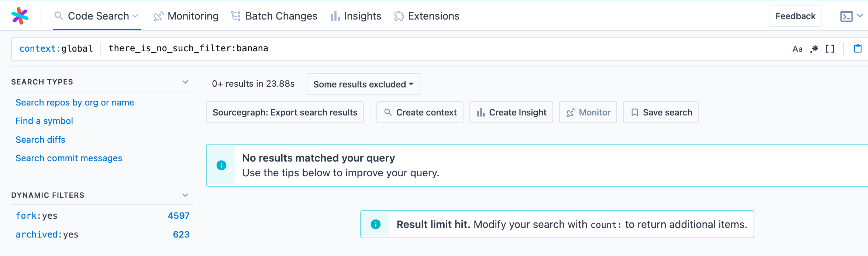This screenshot has height=256, width=868.
Task: Open Extensions from top navigation
Action: [x=427, y=16]
